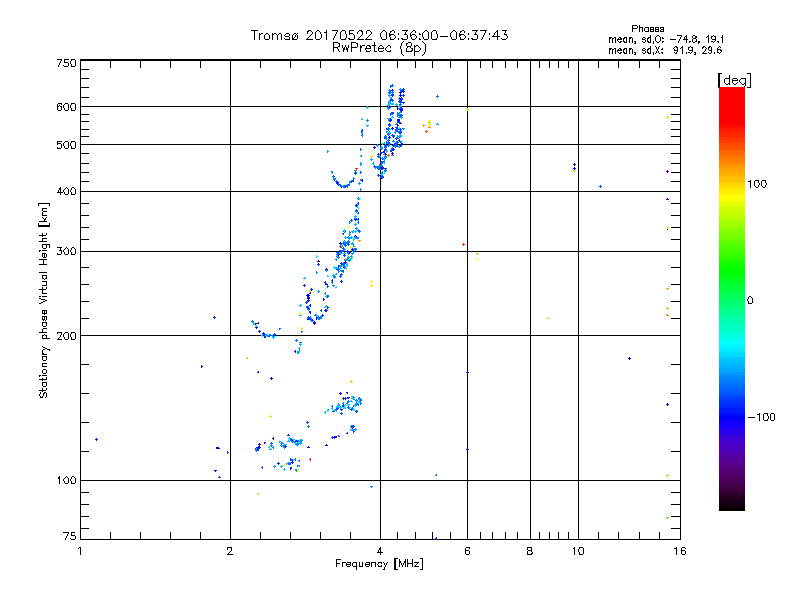Click the F-layer trace crossing 300 km
Image resolution: width=800 pixels, height=600 pixels.
pos(347,247)
